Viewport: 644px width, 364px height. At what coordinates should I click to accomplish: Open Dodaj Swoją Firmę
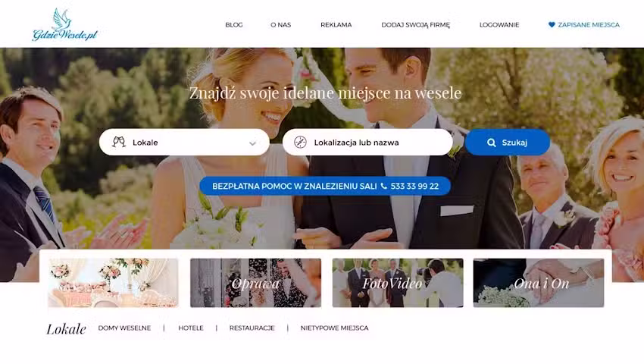416,25
